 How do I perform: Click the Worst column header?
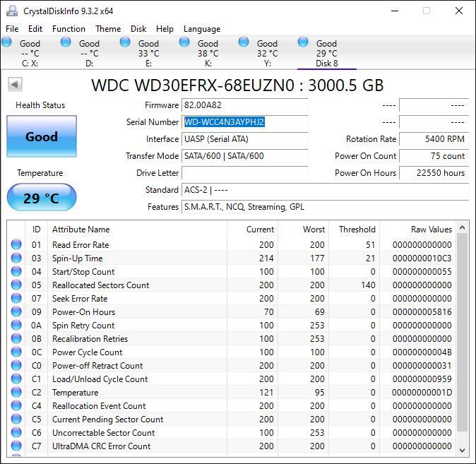(x=303, y=230)
